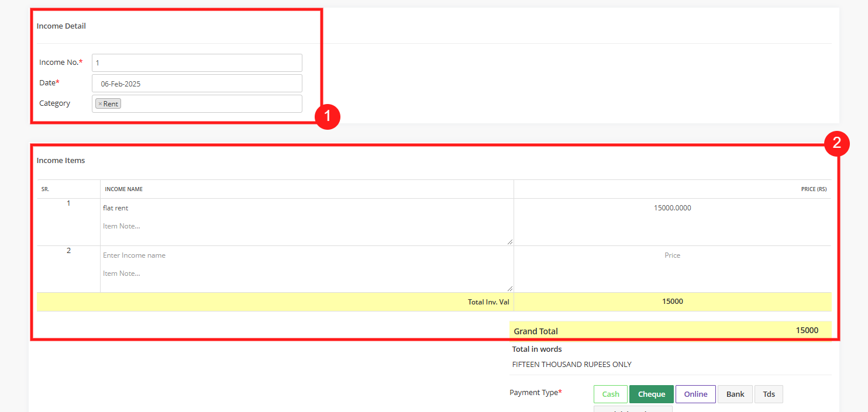This screenshot has width=868, height=412.
Task: Click the Item Note field in row 2
Action: (x=304, y=273)
